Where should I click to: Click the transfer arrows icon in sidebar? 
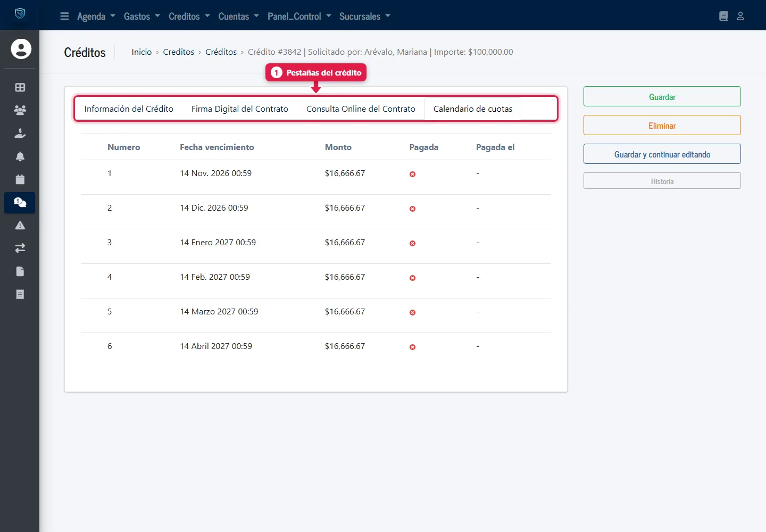click(20, 248)
